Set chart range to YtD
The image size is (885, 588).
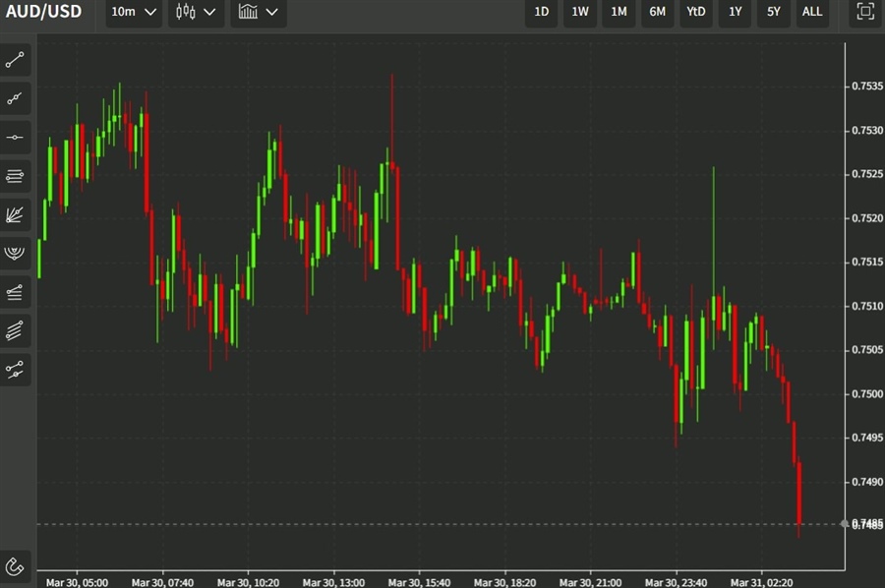coord(696,12)
